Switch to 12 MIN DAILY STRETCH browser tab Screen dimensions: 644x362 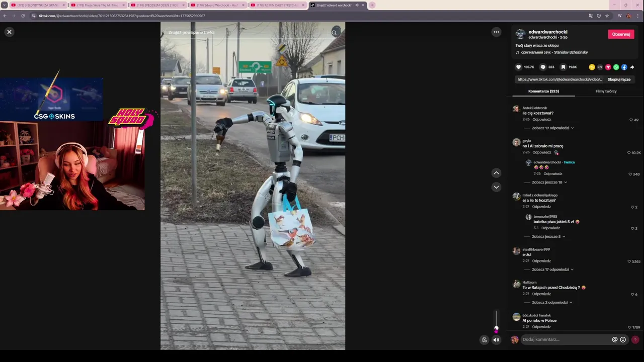[x=277, y=5]
